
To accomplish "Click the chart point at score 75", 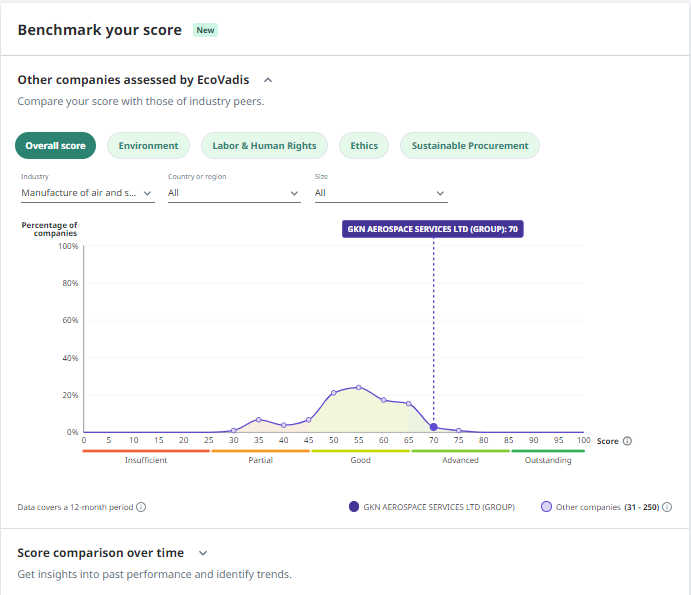I will pyautogui.click(x=459, y=431).
